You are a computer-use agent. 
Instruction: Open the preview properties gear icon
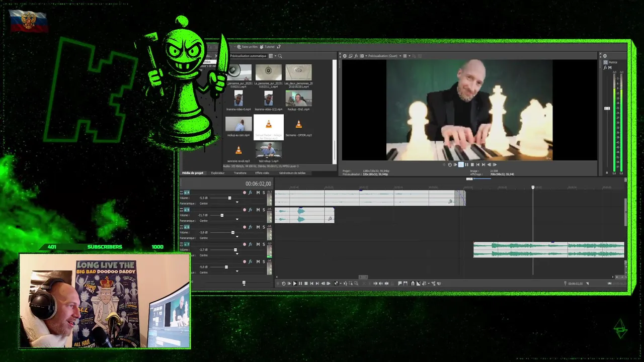coord(345,56)
